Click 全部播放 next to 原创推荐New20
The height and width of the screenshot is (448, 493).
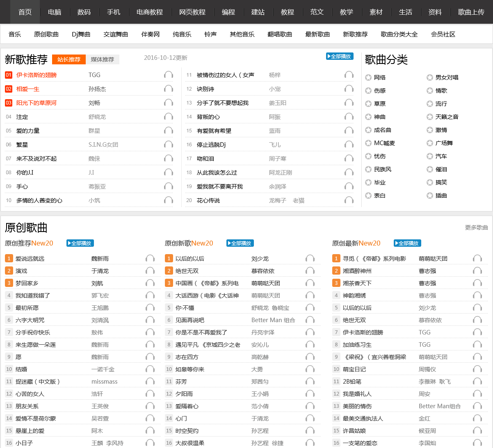(x=80, y=243)
